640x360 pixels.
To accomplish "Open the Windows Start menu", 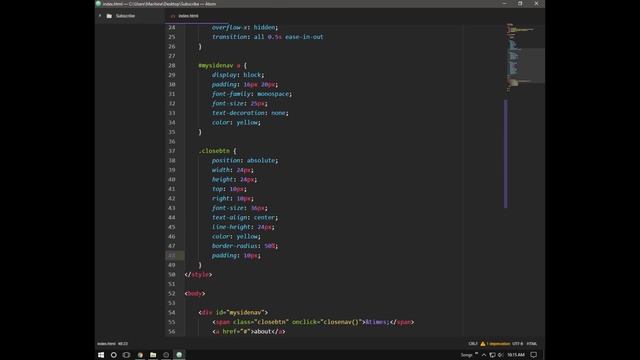I will tap(101, 355).
